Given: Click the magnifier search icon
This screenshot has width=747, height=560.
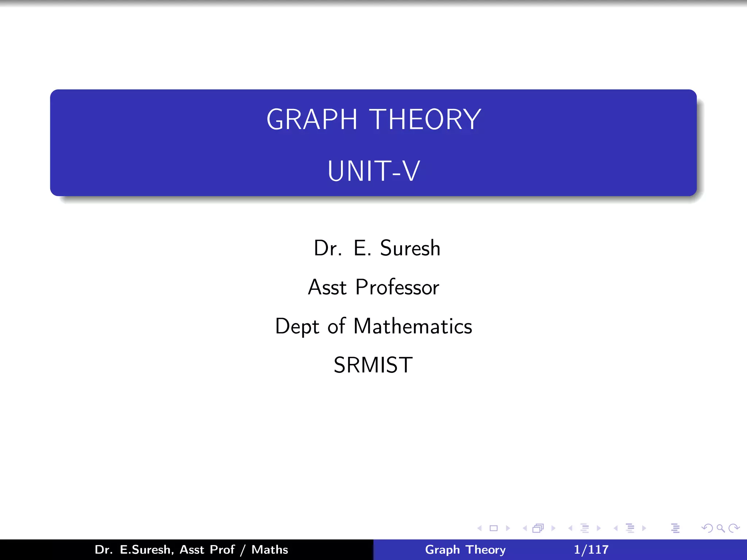Looking at the screenshot, I should point(720,528).
